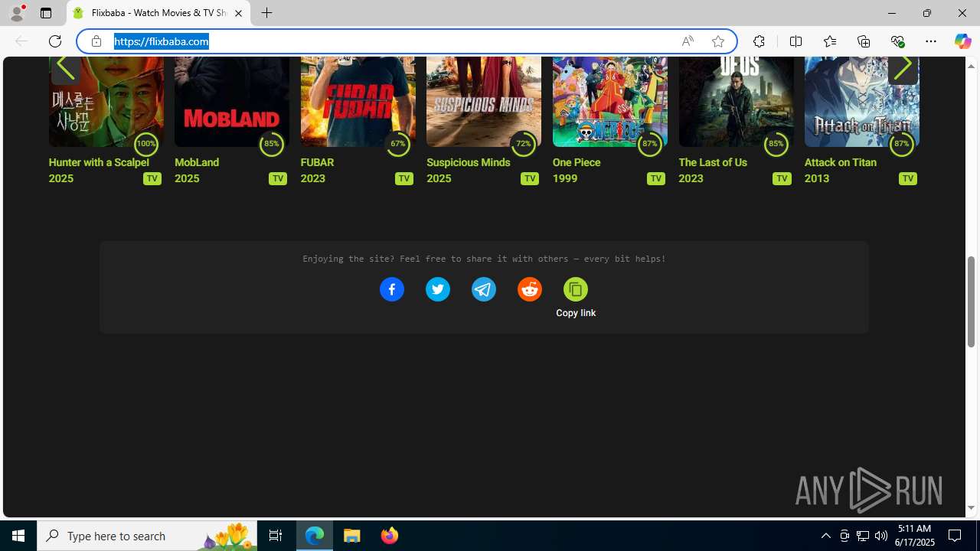Open Read aloud in the address bar
Viewport: 980px width, 551px height.
coord(688,41)
